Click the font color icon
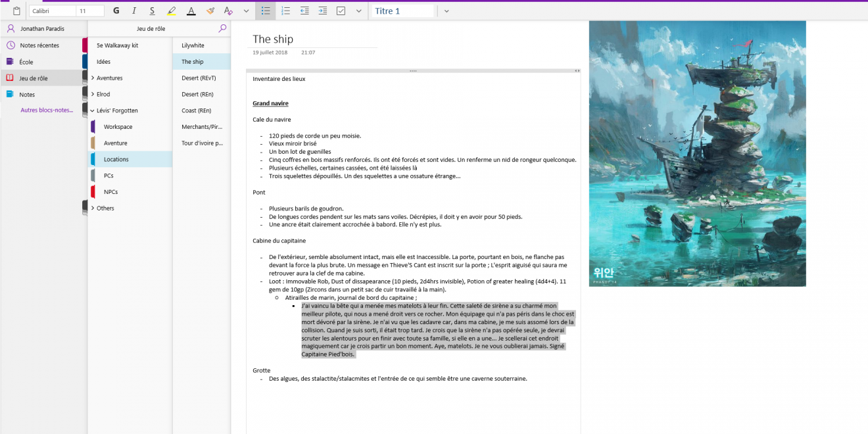868x434 pixels. coord(191,11)
